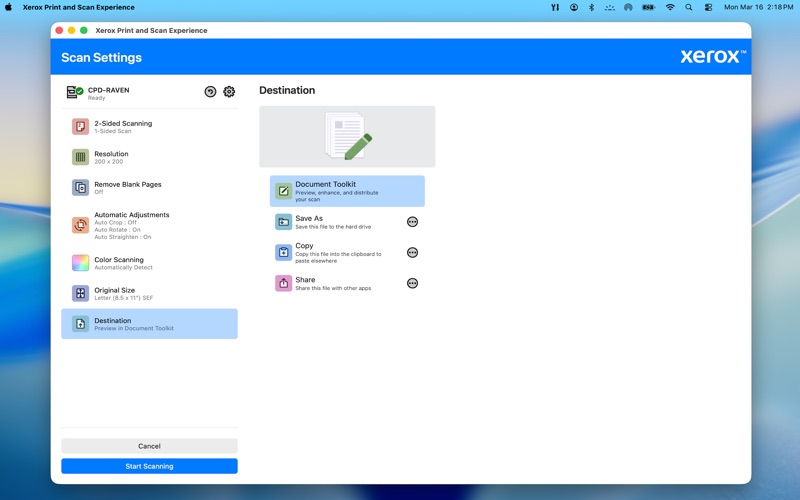Click the Copy clipboard icon
The height and width of the screenshot is (500, 800).
[284, 253]
